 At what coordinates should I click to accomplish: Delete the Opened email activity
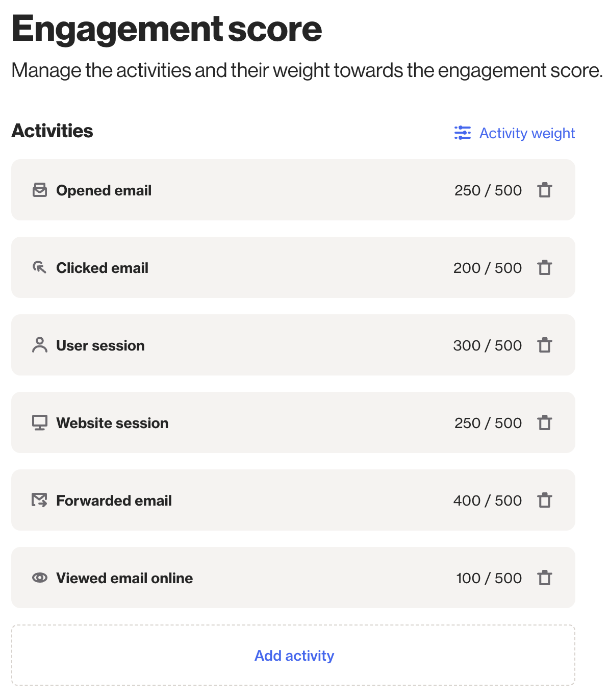545,190
